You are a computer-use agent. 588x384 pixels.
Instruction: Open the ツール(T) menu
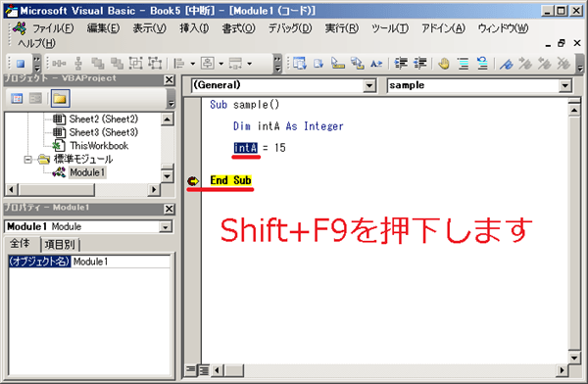(390, 28)
